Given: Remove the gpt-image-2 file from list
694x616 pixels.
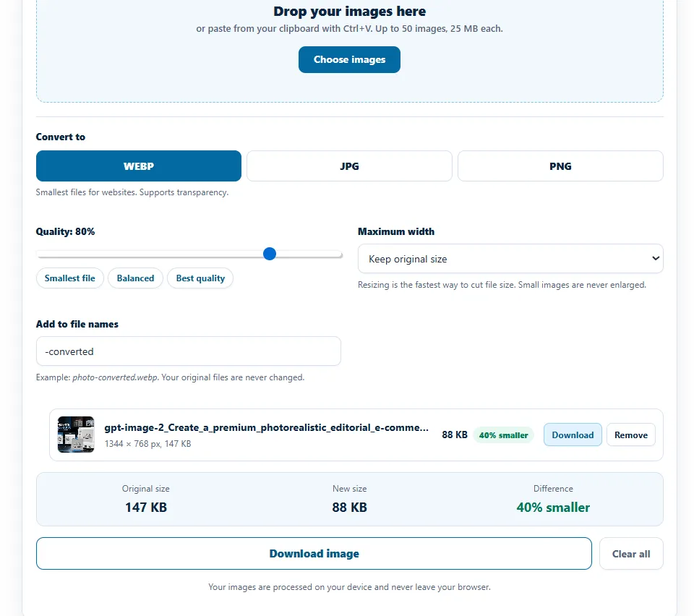Looking at the screenshot, I should click(x=630, y=435).
